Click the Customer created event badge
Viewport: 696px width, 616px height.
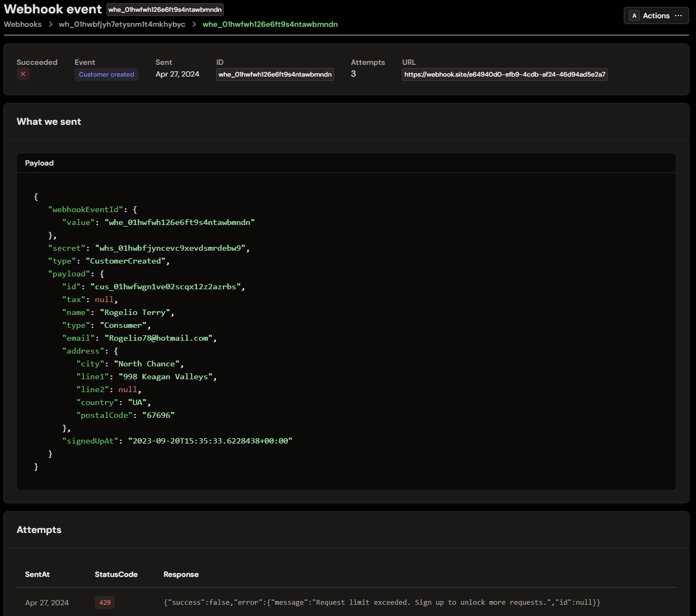pyautogui.click(x=107, y=74)
